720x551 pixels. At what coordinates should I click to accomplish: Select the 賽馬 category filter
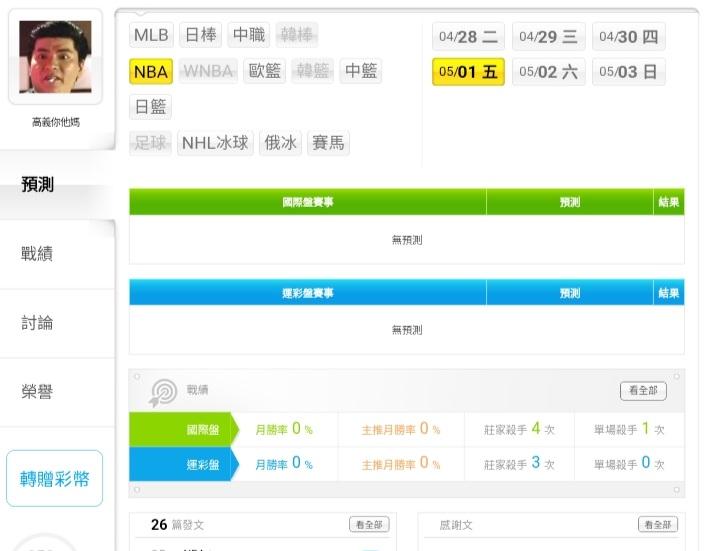[x=328, y=143]
